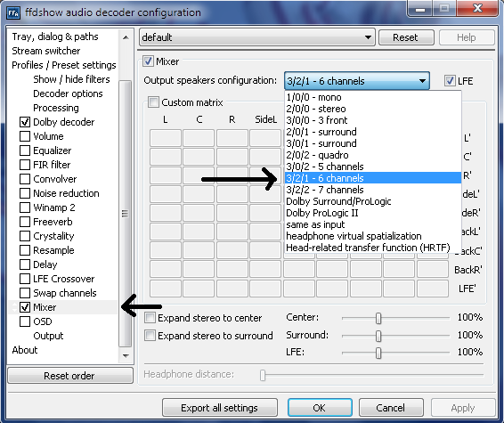Collapse the Output speakers configuration combo box
The height and width of the screenshot is (423, 504).
tap(357, 81)
